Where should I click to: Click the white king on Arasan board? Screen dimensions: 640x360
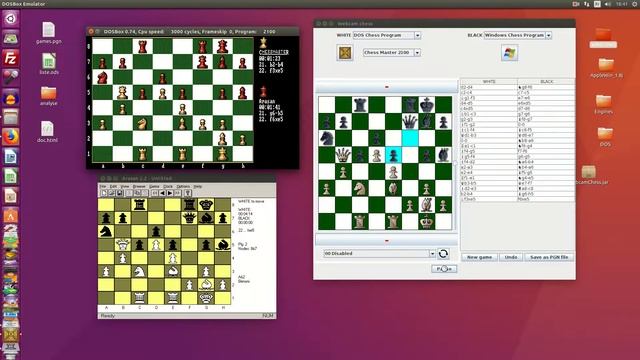pyautogui.click(x=206, y=298)
